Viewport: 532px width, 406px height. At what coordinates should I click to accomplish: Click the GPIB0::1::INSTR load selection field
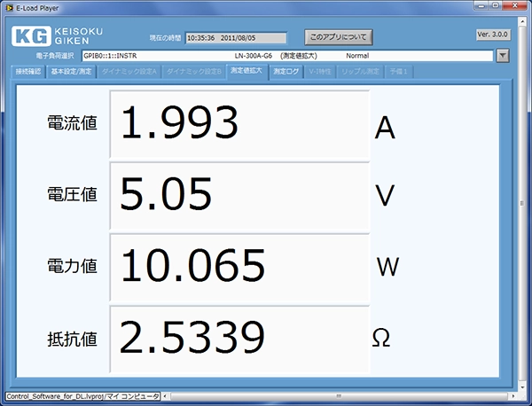287,56
